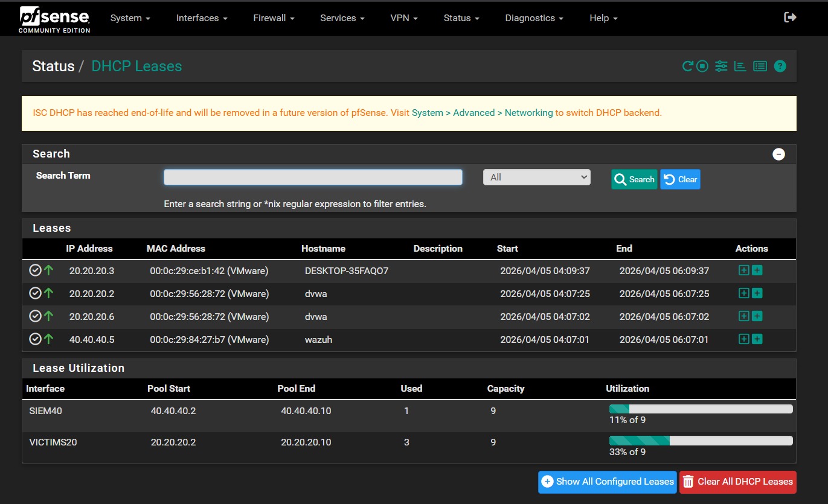828x504 pixels.
Task: Focus the Search Term input field
Action: (x=313, y=177)
